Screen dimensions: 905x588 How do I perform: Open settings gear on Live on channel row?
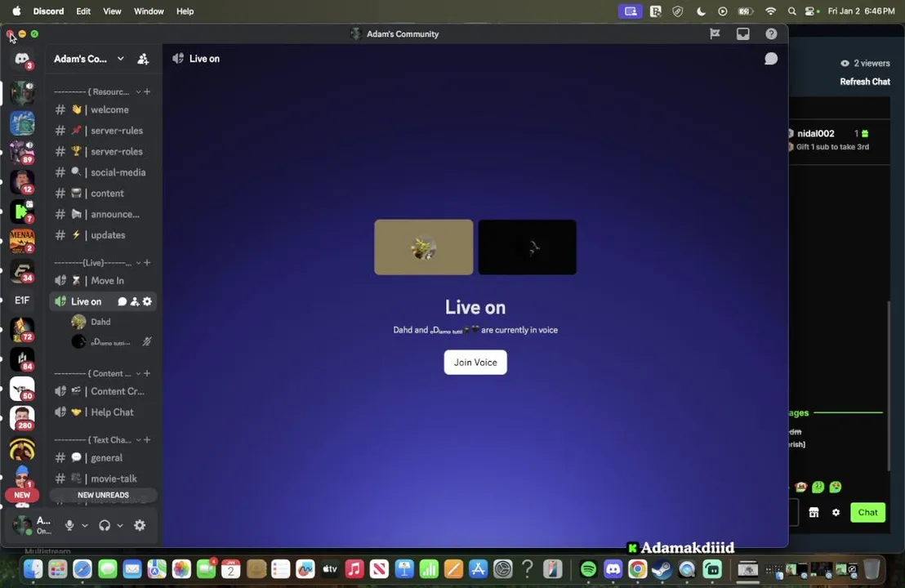pyautogui.click(x=147, y=301)
